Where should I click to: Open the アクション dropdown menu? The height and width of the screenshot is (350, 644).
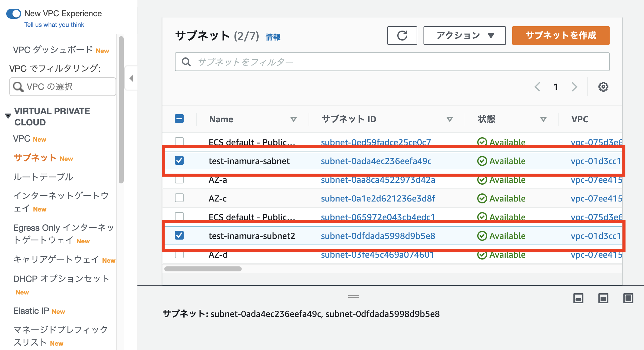pos(464,36)
